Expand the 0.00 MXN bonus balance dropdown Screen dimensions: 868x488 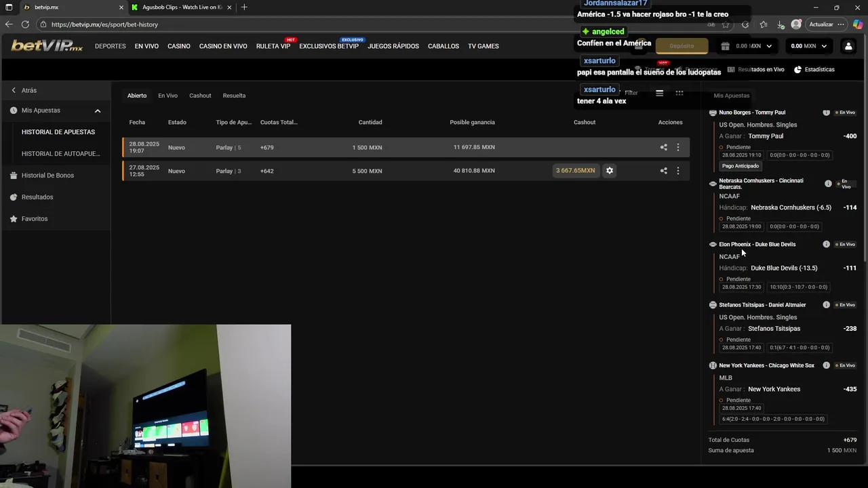tap(770, 46)
